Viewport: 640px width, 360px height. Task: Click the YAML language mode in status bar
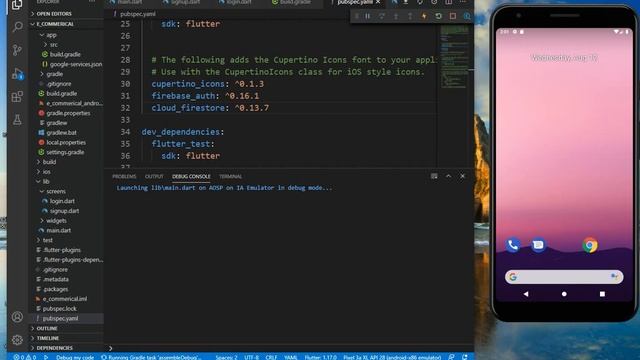(291, 357)
